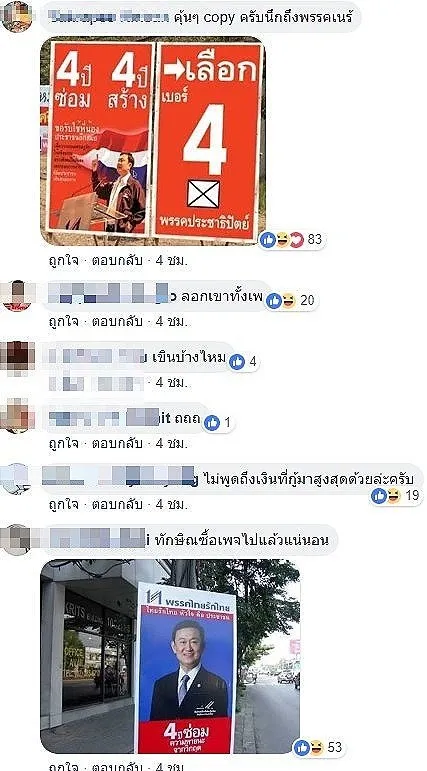This screenshot has height=771, width=427.
Task: Click ตอบกลับ under the ลอกเขาทั้งเพ comment
Action: [x=117, y=322]
